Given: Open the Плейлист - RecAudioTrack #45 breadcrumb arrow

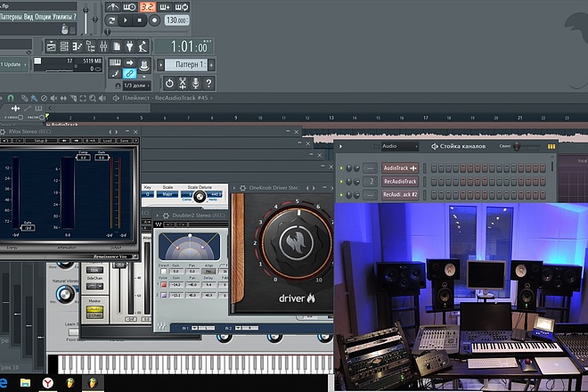Looking at the screenshot, I should [x=211, y=98].
